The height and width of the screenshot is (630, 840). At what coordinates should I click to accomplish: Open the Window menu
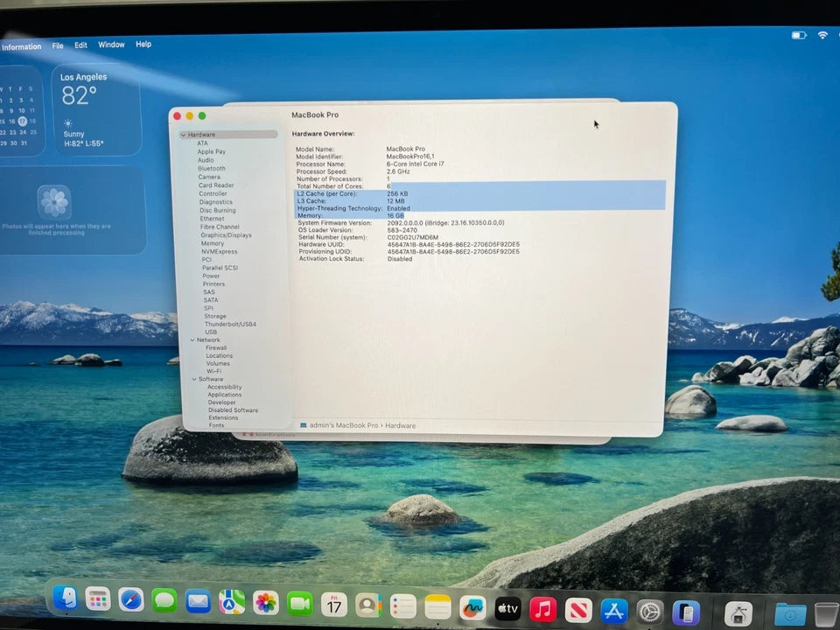point(111,45)
